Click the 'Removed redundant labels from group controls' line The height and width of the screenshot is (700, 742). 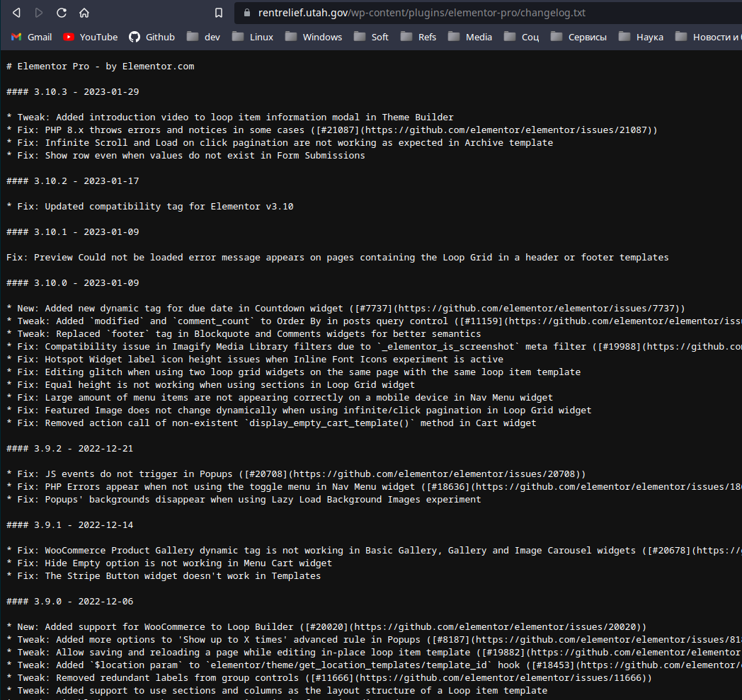pos(329,679)
